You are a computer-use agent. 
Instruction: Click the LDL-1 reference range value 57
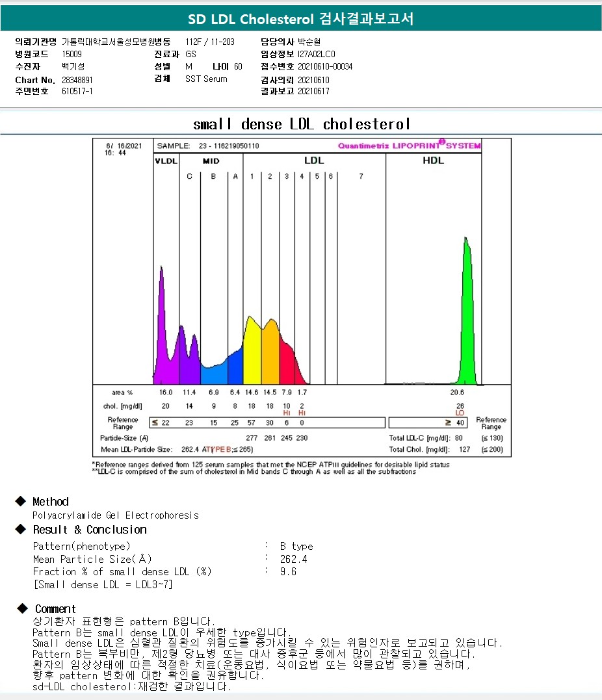point(252,422)
